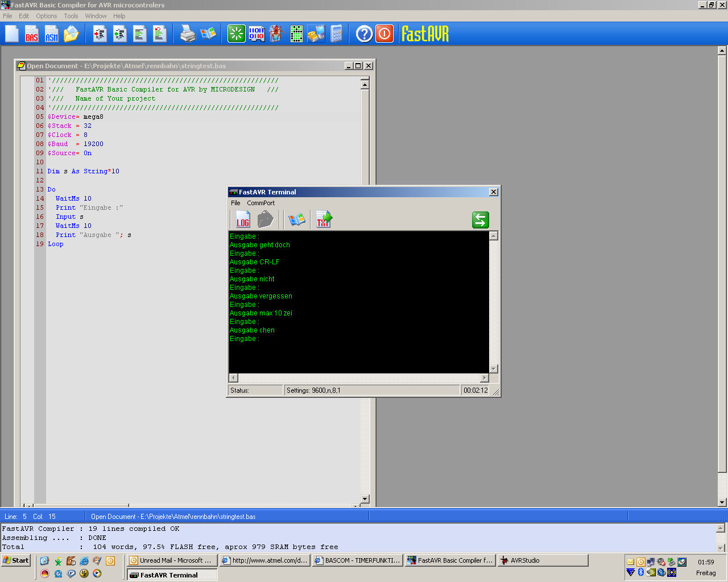The image size is (728, 582).
Task: Click the LOG icon in FastAVR Terminal
Action: click(x=243, y=219)
